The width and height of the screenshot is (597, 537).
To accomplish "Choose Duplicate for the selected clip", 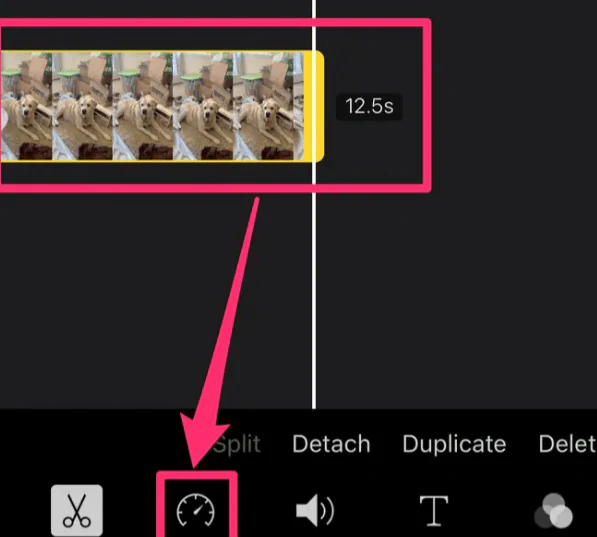I will (454, 444).
